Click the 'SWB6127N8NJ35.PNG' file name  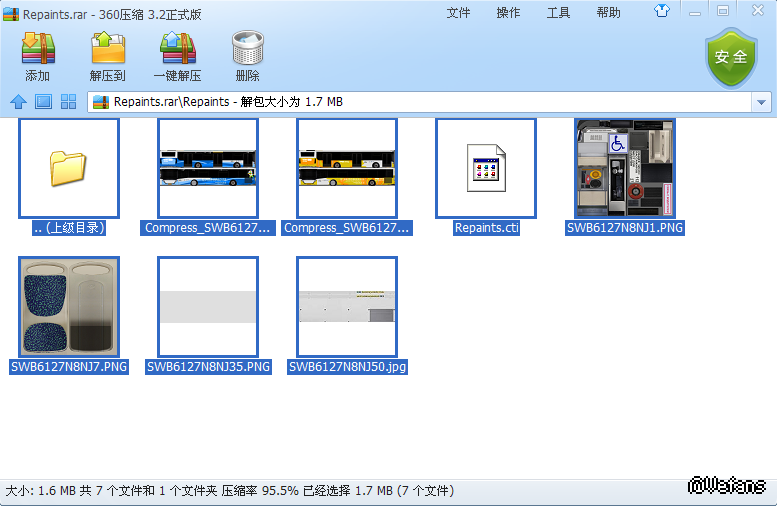(x=208, y=367)
